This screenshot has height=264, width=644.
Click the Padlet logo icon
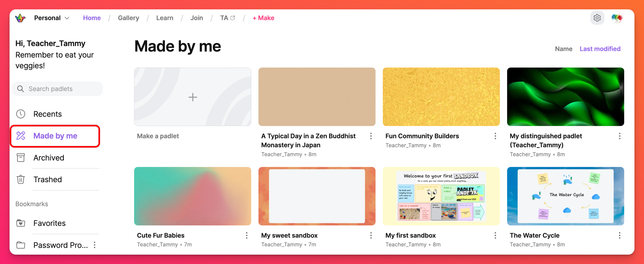point(20,18)
